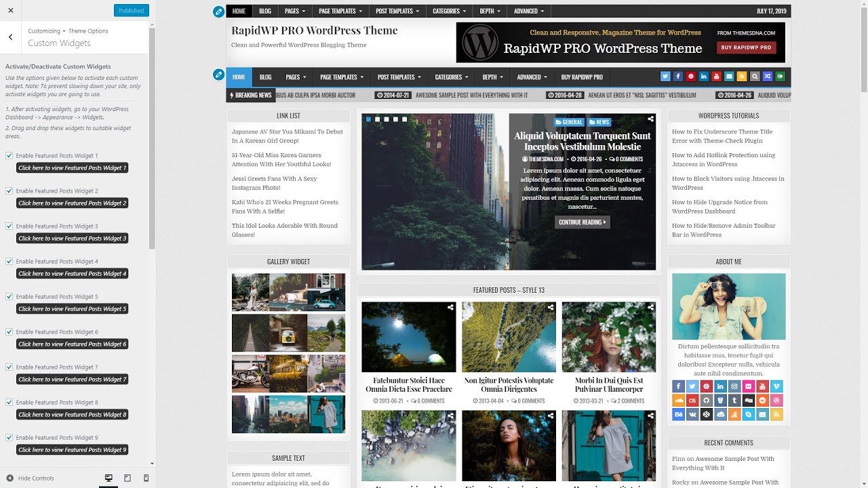Open GitHub icon in About Me widget

707,400
